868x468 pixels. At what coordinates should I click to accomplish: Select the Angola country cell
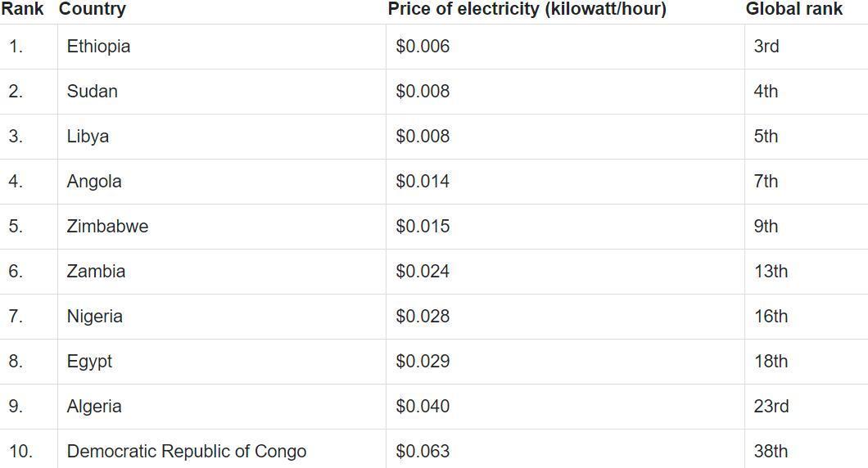[x=94, y=182]
